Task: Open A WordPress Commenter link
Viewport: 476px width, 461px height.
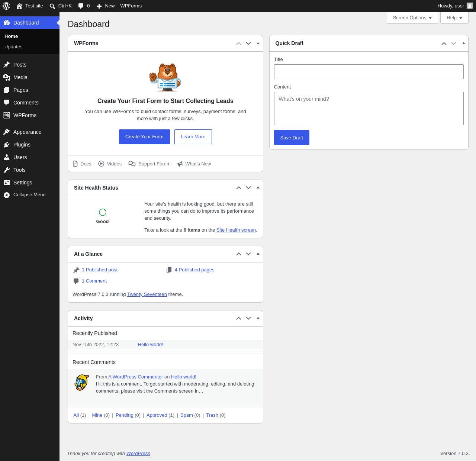Action: pos(136,377)
